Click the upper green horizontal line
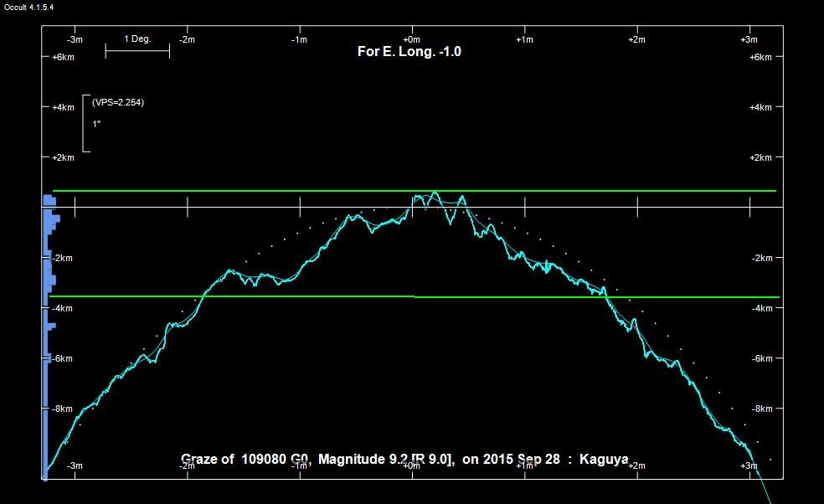This screenshot has height=504, width=824. click(251, 191)
